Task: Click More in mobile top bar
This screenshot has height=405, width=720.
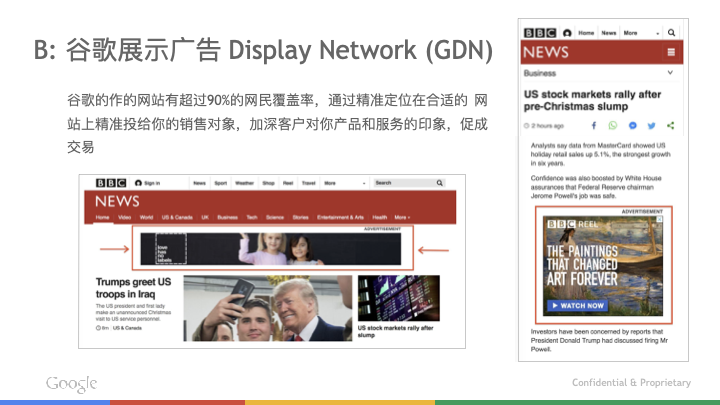Action: (630, 33)
